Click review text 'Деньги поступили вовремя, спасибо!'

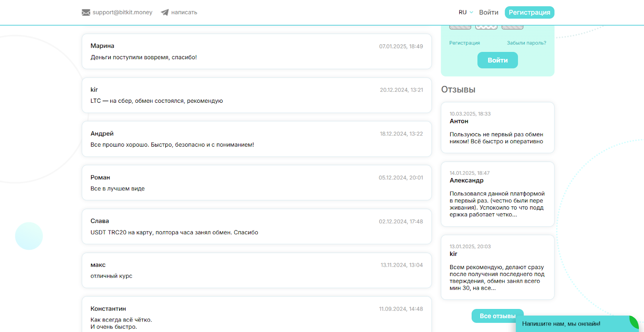point(144,57)
